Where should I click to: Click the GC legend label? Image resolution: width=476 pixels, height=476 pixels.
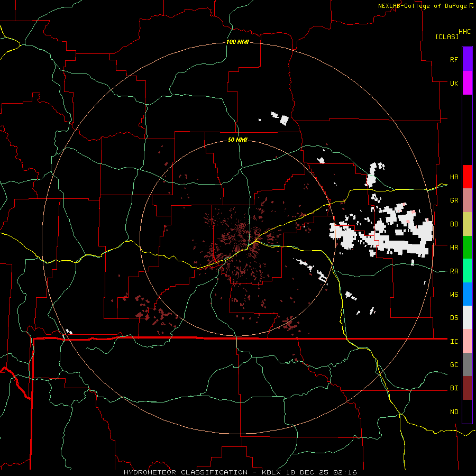454,365
